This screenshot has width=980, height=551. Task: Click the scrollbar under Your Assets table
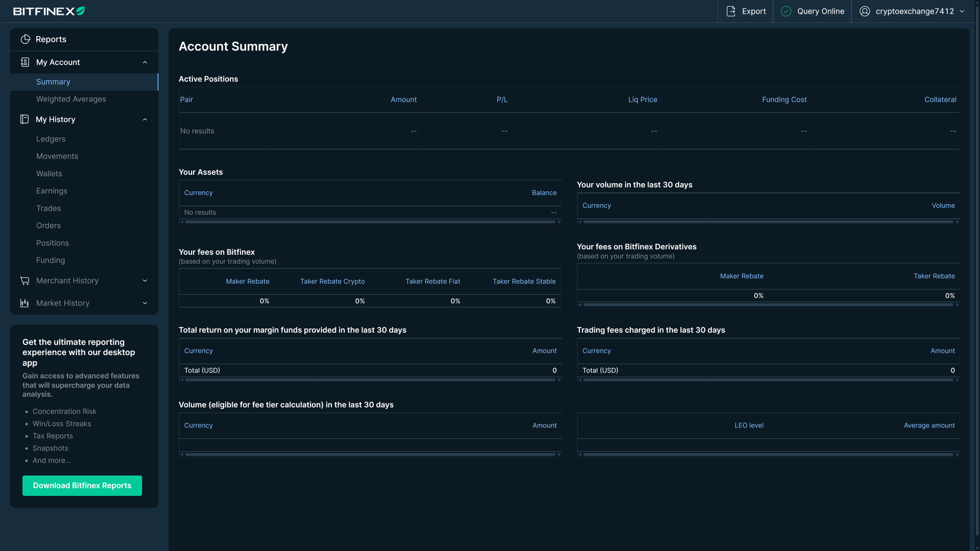coord(369,222)
